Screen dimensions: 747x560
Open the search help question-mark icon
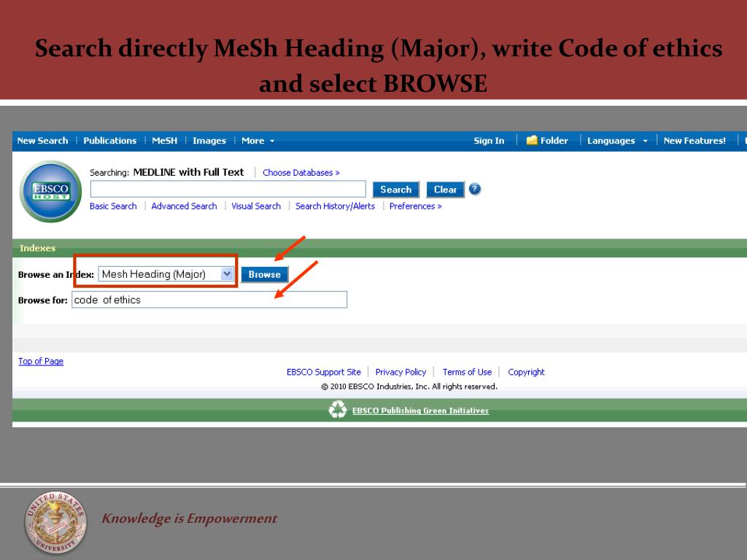[x=474, y=189]
